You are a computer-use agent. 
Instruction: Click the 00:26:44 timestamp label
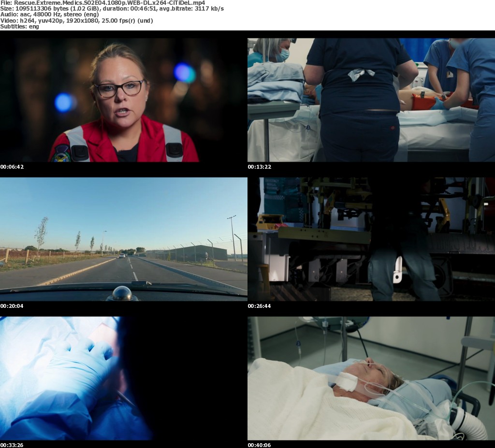[x=260, y=306]
